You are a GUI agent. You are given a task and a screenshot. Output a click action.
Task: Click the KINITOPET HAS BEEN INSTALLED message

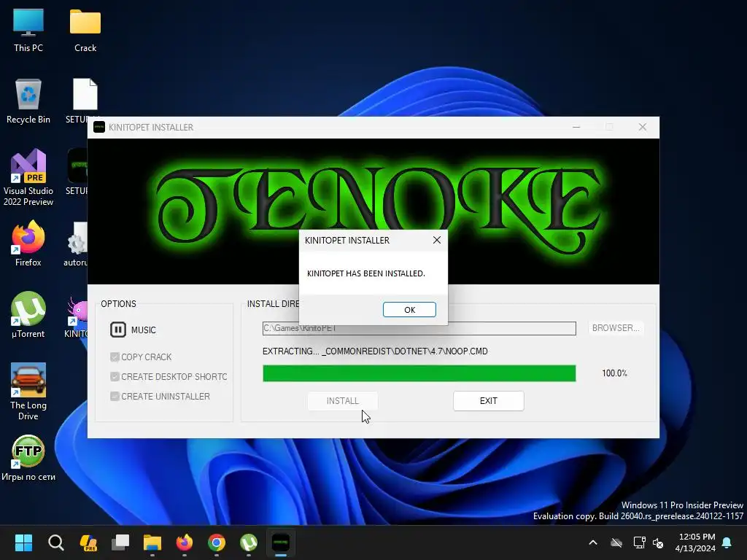[366, 273]
